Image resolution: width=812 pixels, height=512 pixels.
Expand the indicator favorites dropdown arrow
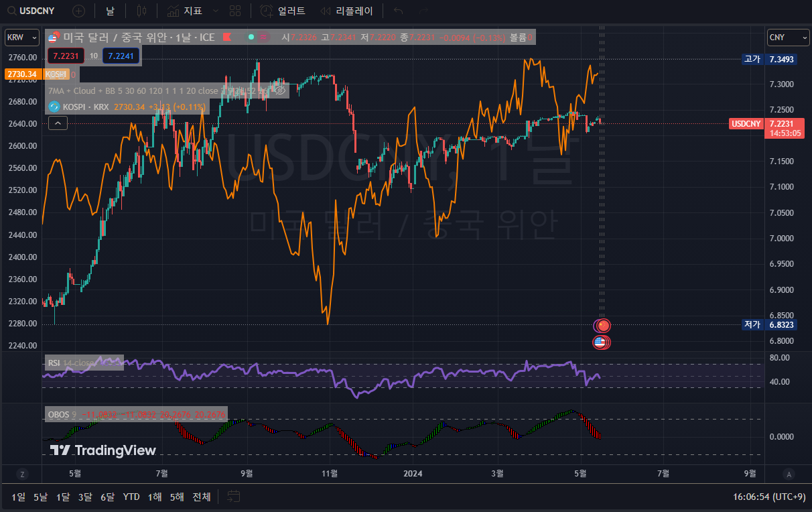pyautogui.click(x=215, y=11)
